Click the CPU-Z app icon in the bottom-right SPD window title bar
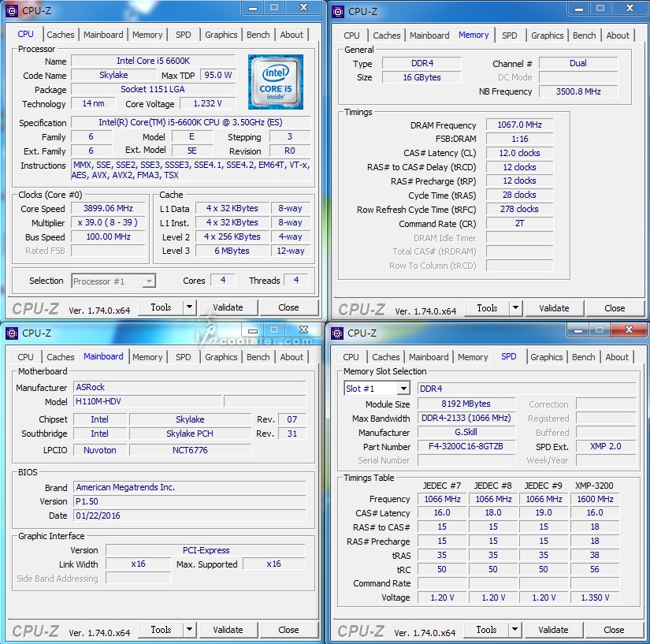 tap(337, 333)
